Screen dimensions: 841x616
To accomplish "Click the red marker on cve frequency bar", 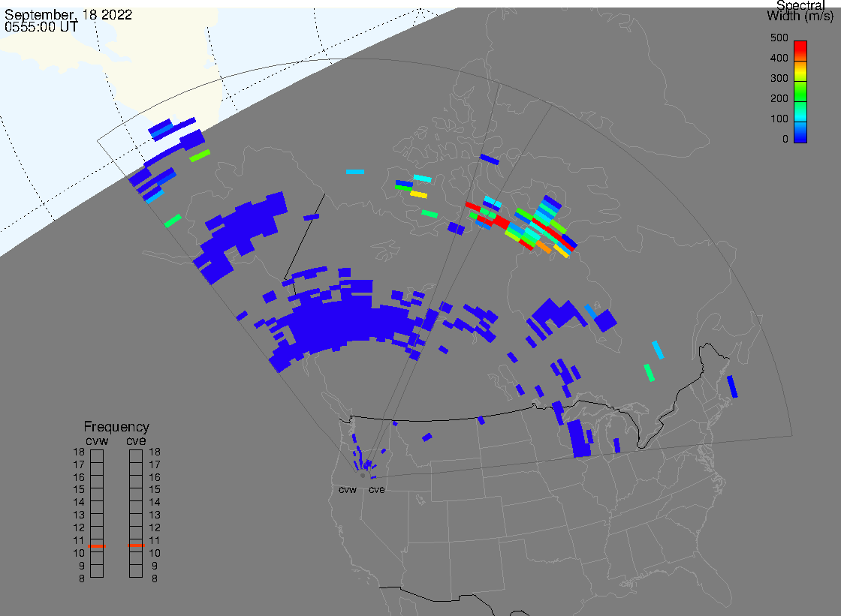I will click(x=136, y=545).
